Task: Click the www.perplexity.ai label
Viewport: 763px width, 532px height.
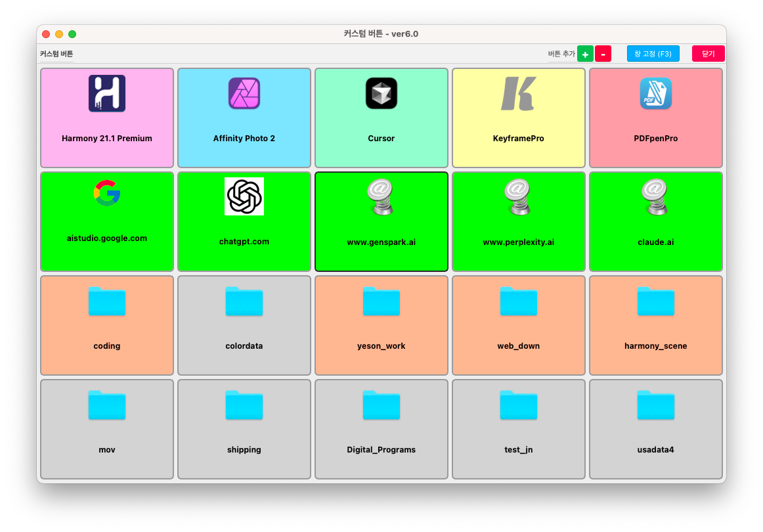Action: pos(519,242)
